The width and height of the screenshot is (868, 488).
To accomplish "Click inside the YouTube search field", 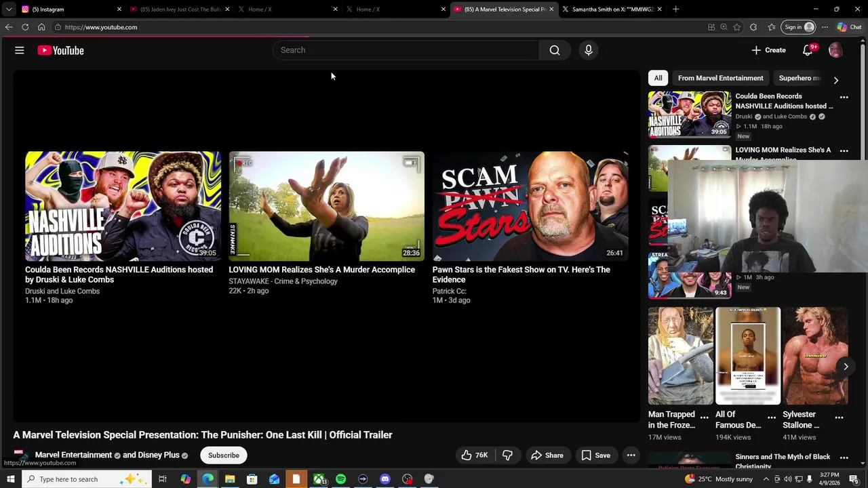I will (x=406, y=50).
